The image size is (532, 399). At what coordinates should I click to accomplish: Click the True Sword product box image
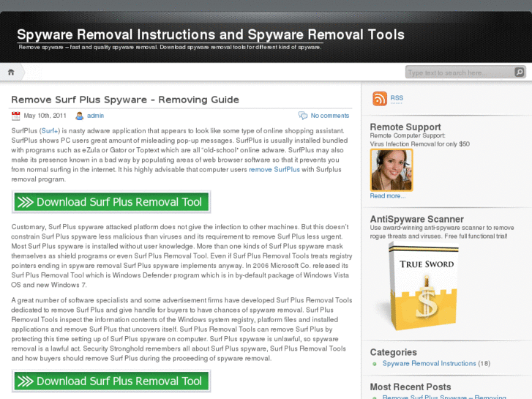(x=419, y=286)
